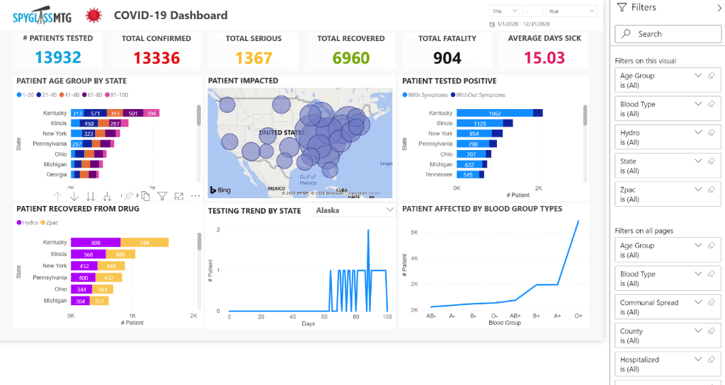The width and height of the screenshot is (725, 385).
Task: Click the funnel icon beside Filters title
Action: coord(622,7)
